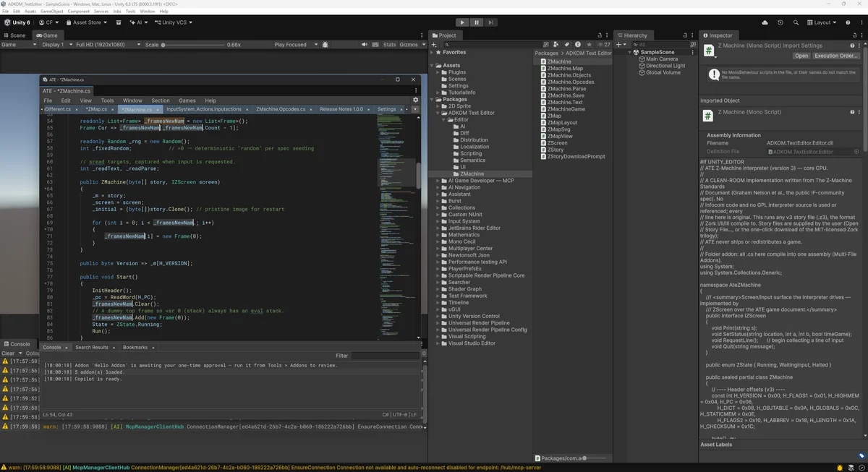868x472 pixels.
Task: Switch to the Scene tab
Action: pyautogui.click(x=14, y=35)
